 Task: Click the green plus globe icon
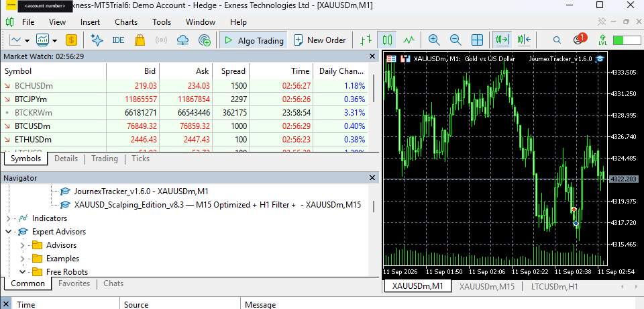204,40
